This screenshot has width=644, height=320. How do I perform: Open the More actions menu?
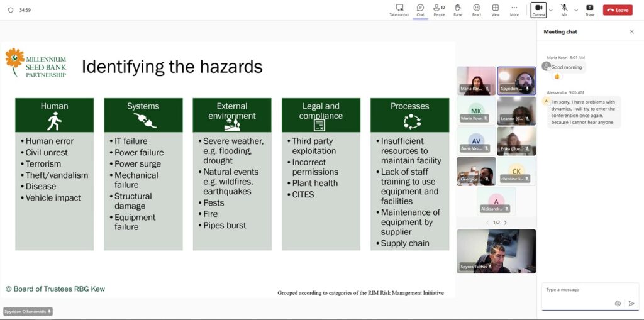tap(514, 8)
